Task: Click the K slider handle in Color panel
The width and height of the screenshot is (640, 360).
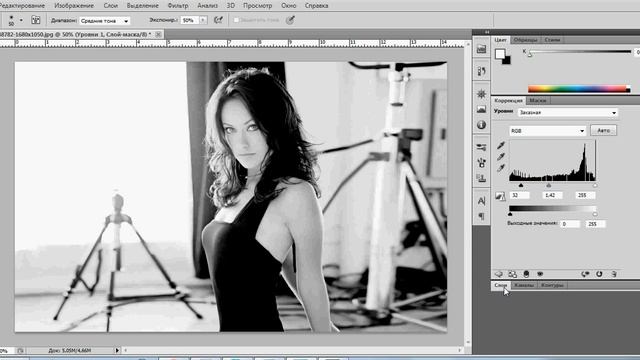Action: (530, 55)
